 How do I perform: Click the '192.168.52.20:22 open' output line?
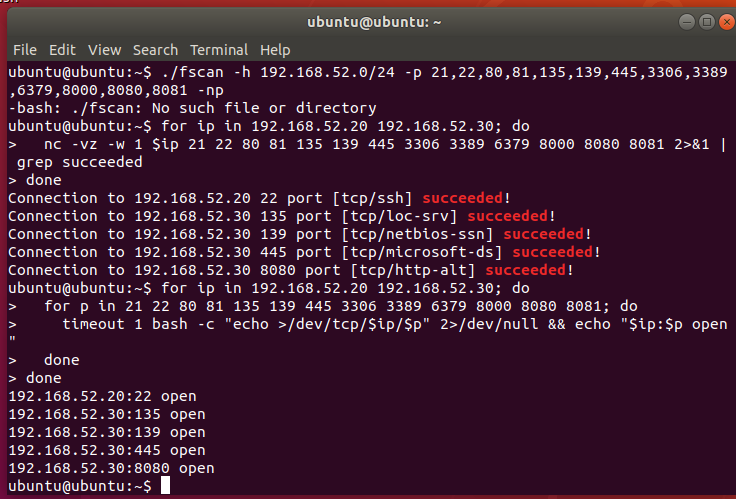tap(102, 396)
